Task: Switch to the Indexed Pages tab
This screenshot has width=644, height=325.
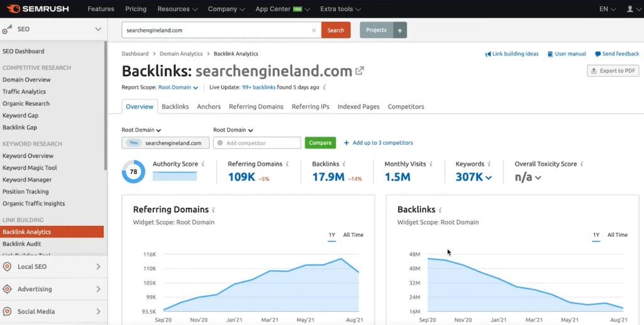Action: coord(358,106)
